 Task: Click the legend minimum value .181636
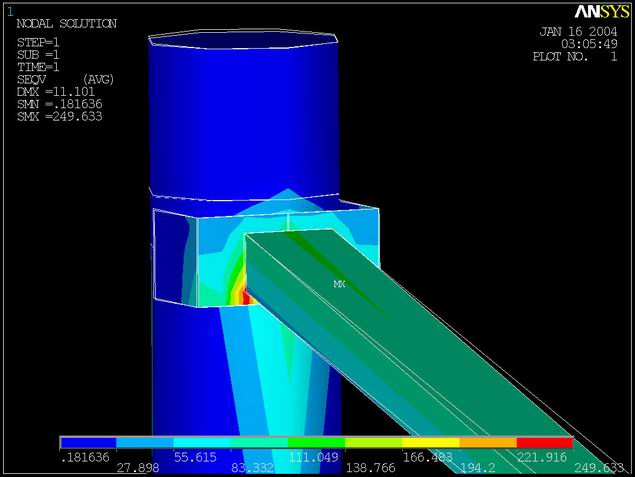[85, 457]
